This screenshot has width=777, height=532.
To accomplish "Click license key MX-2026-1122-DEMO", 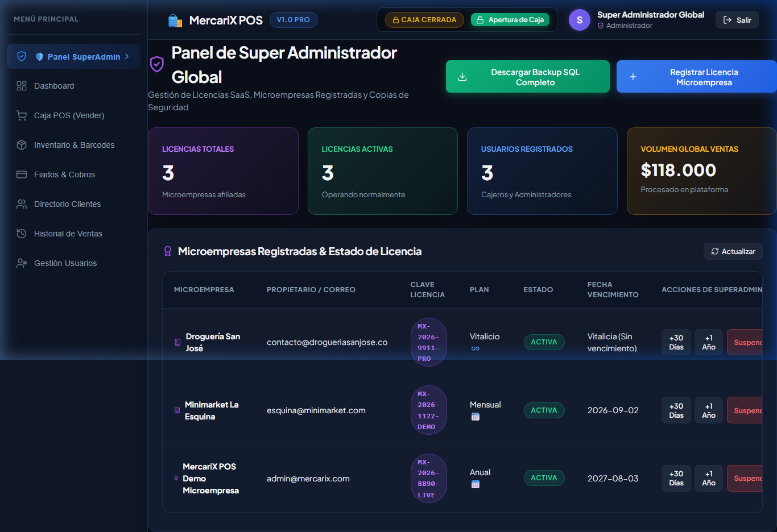I will 429,410.
